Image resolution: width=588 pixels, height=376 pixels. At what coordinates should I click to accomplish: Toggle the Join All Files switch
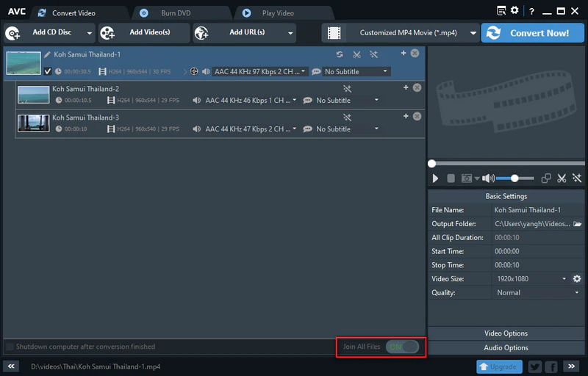point(402,347)
